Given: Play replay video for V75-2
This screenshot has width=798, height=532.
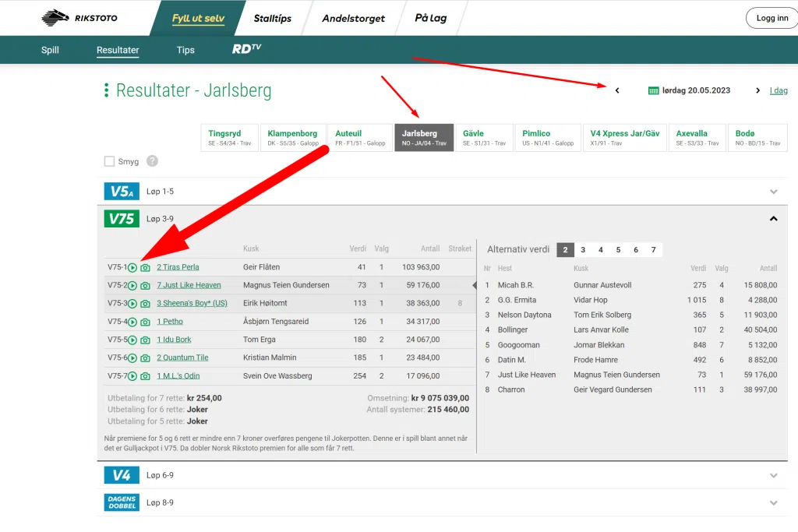Looking at the screenshot, I should pos(132,286).
